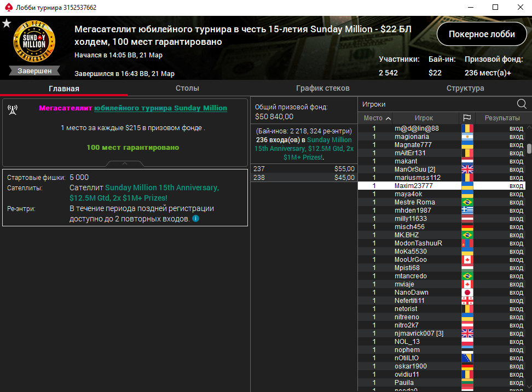The image size is (532, 392).
Task: Click NanoDawn's Japan flag icon
Action: pyautogui.click(x=467, y=292)
